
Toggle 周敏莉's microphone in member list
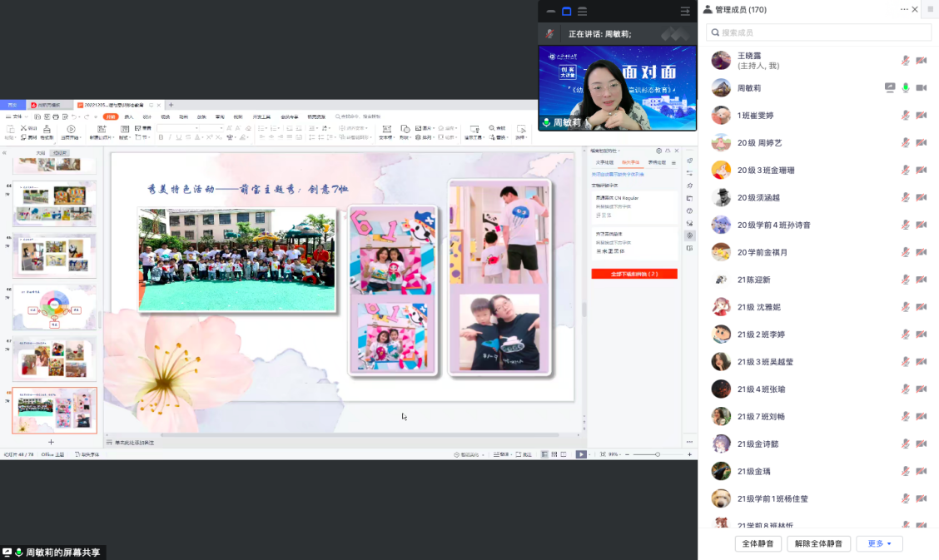point(906,87)
